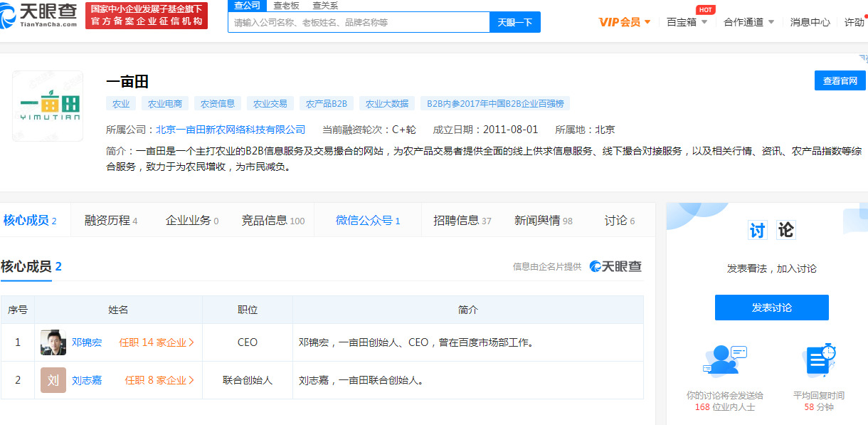Expand Deng Jinhong's 任职 14 家企业 list
868x425 pixels.
(157, 342)
